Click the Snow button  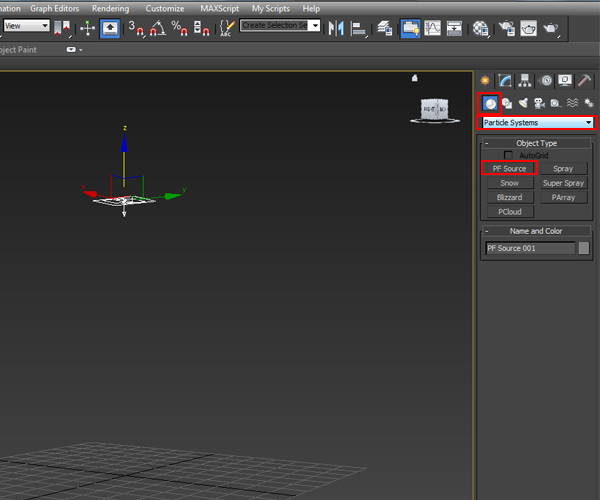(510, 183)
